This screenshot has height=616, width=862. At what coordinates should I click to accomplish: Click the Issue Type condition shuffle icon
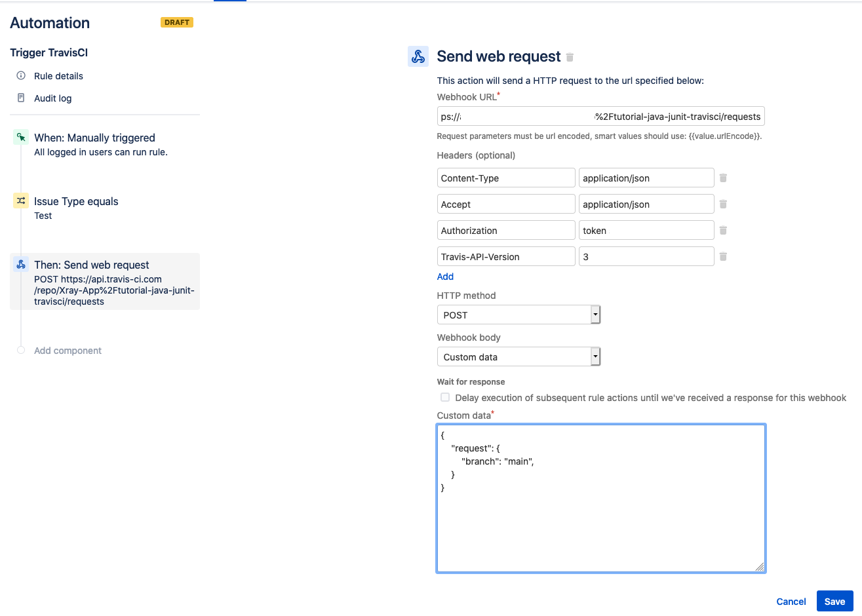(21, 201)
